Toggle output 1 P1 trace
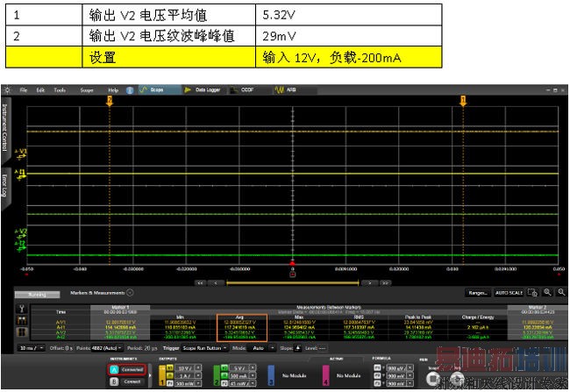This screenshot has width=570, height=392. point(170,383)
